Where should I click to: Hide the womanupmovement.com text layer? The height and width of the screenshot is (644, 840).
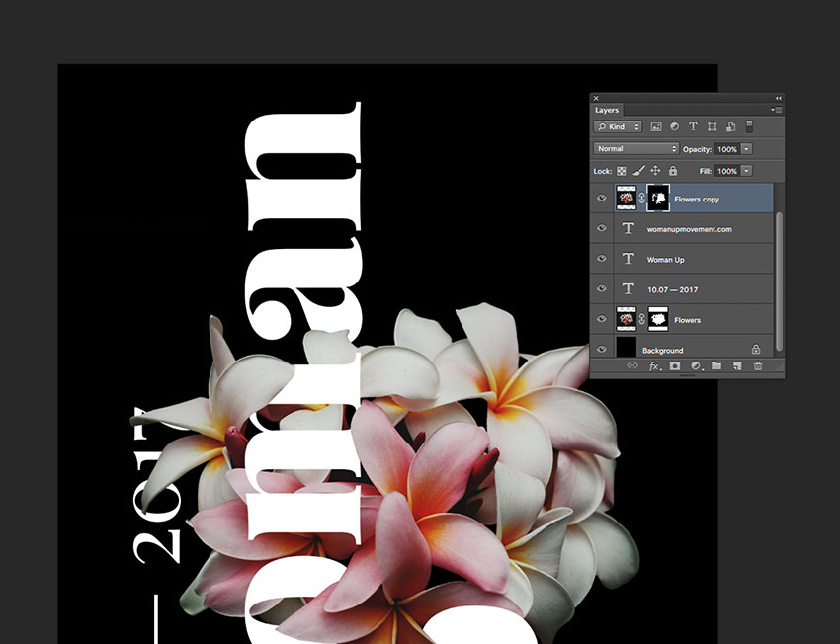(602, 228)
